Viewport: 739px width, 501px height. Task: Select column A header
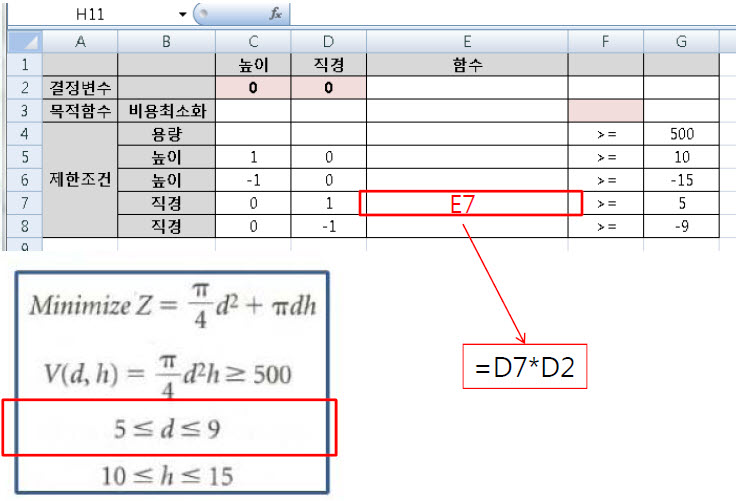coord(80,41)
